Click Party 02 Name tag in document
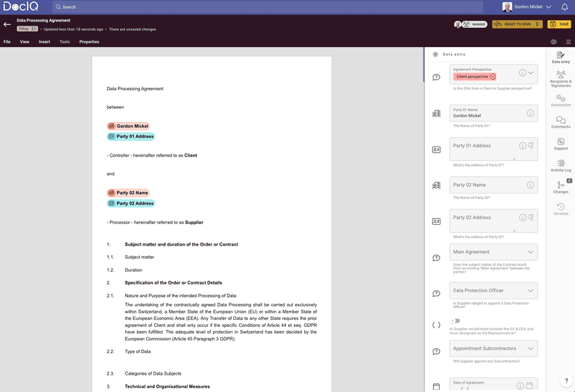This screenshot has width=575, height=392. tap(128, 193)
